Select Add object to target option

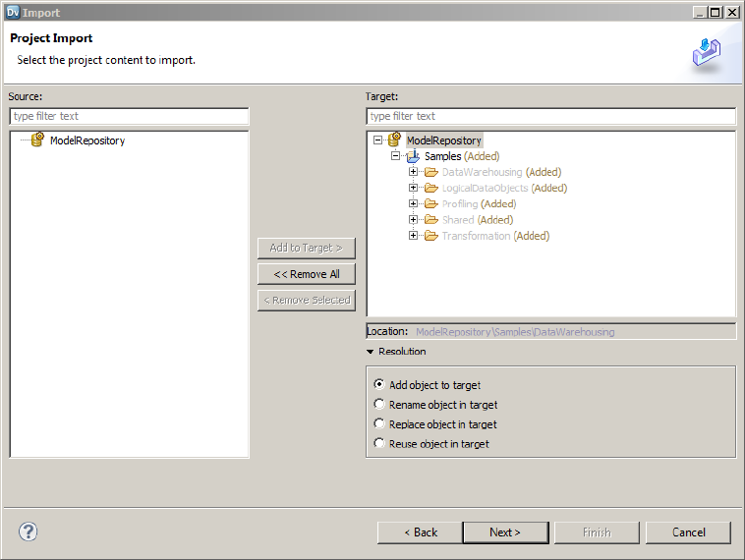[379, 384]
